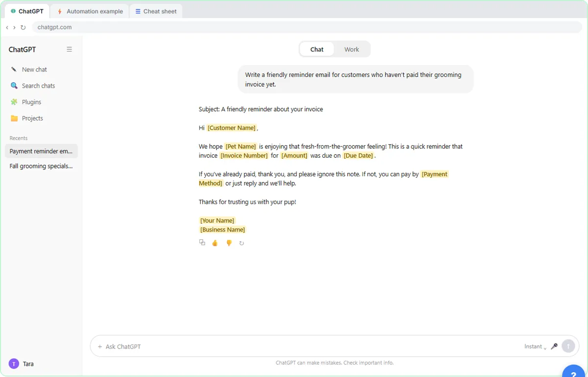Click the Recents section label
The image size is (588, 377).
[19, 138]
